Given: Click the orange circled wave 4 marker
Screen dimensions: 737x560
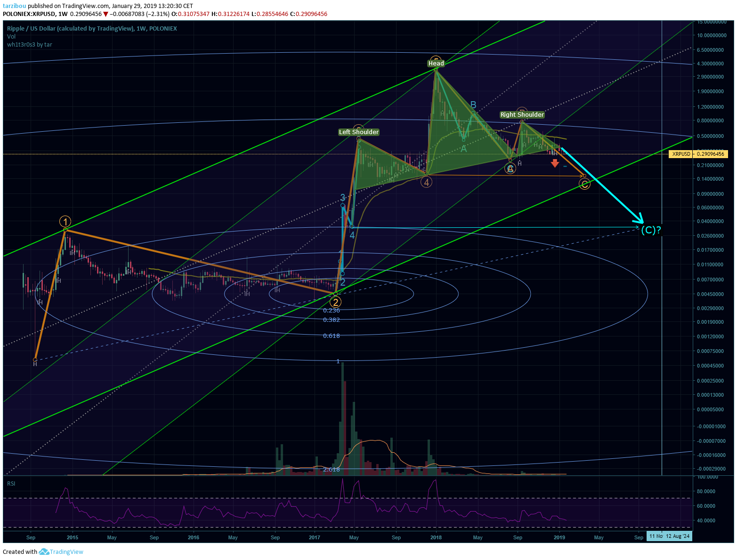Looking at the screenshot, I should click(427, 183).
